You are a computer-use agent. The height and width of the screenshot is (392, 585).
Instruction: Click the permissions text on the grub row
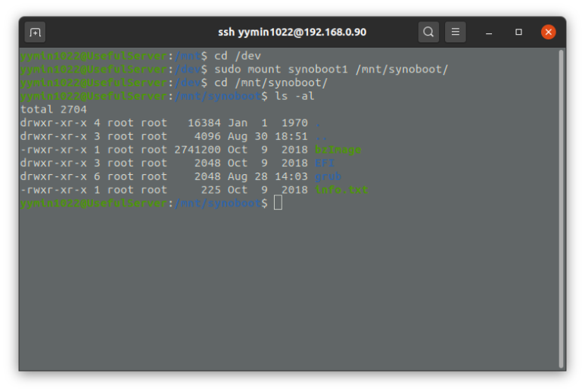[x=53, y=177]
